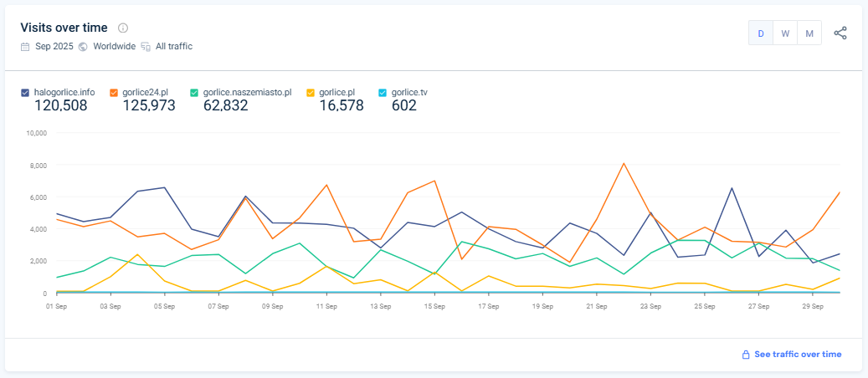Viewport: 868px width, 378px height.
Task: Switch to monthly view with M
Action: [809, 33]
